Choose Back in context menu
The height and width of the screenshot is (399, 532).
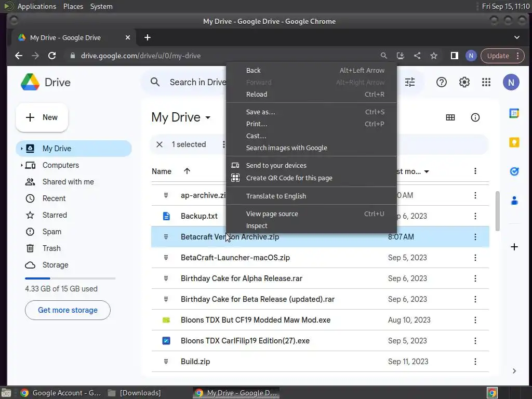click(312, 70)
